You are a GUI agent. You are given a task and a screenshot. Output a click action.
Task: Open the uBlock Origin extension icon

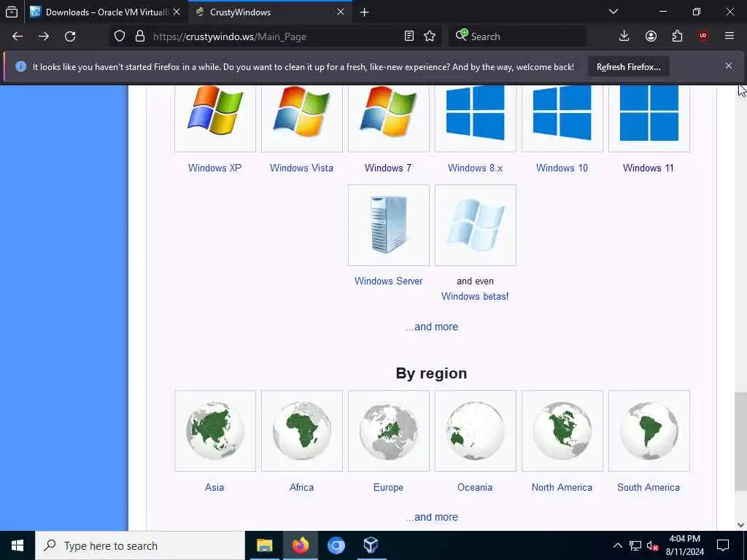[x=703, y=36]
